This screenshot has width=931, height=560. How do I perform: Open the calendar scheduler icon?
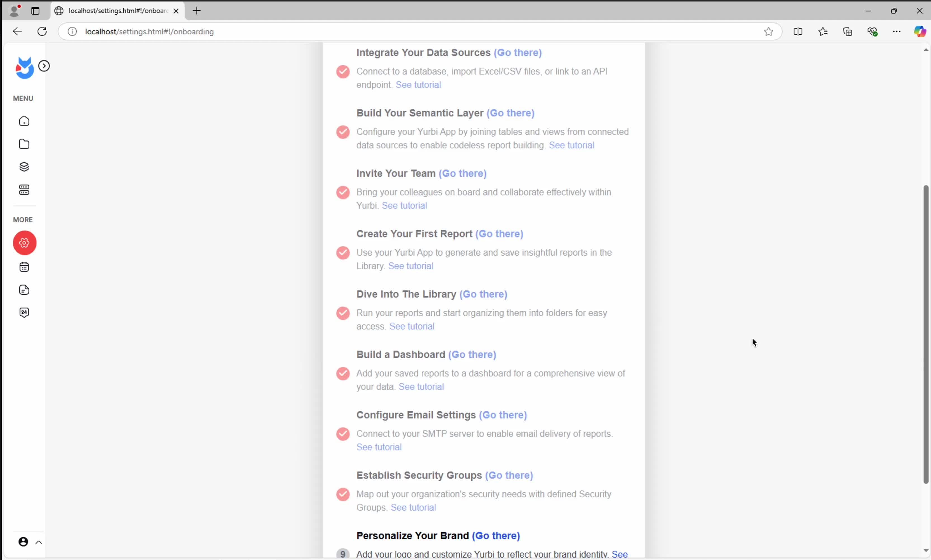click(24, 267)
